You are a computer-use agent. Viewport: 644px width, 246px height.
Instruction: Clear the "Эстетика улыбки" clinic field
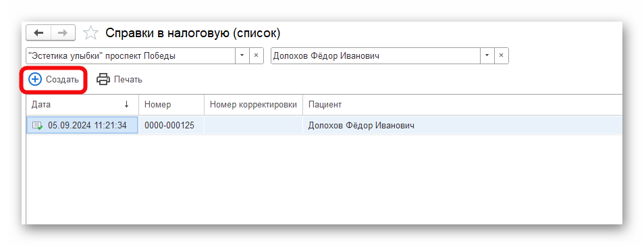point(256,56)
